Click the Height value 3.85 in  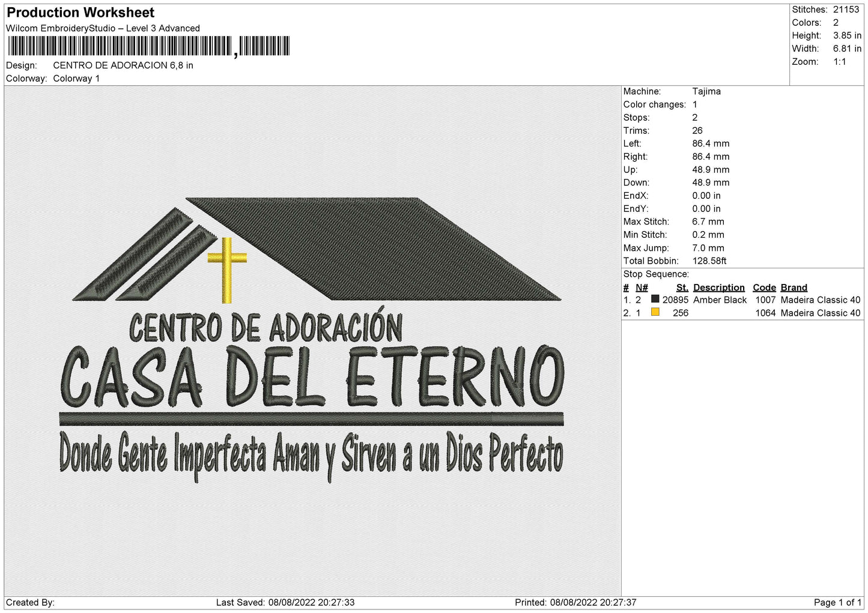[847, 35]
